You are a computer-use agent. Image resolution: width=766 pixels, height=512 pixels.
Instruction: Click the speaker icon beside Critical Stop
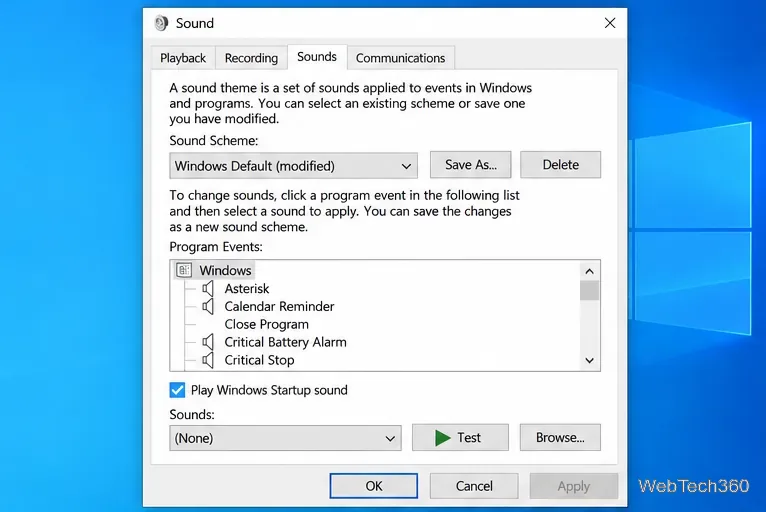pos(208,360)
